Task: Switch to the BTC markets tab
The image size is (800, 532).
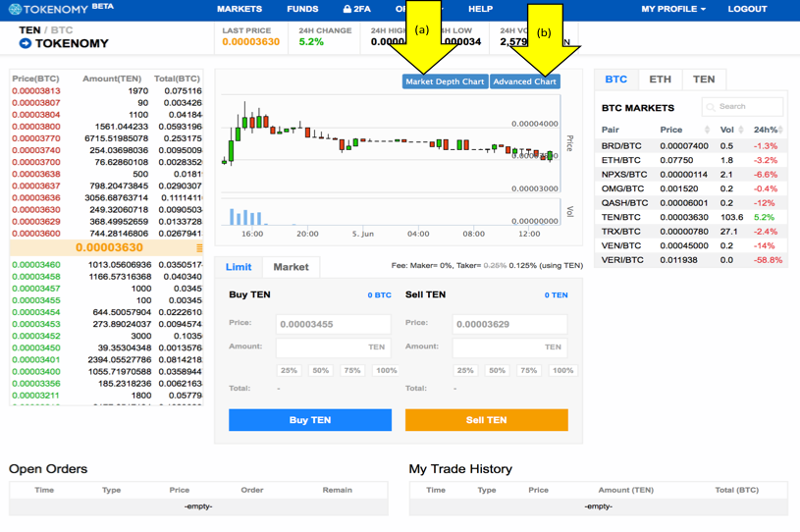Action: tap(615, 80)
